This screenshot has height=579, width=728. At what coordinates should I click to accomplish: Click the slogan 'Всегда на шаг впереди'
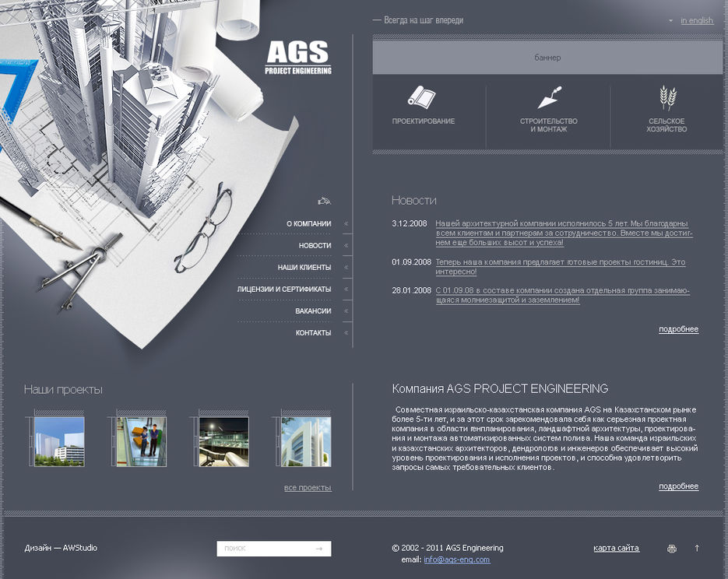(x=424, y=20)
